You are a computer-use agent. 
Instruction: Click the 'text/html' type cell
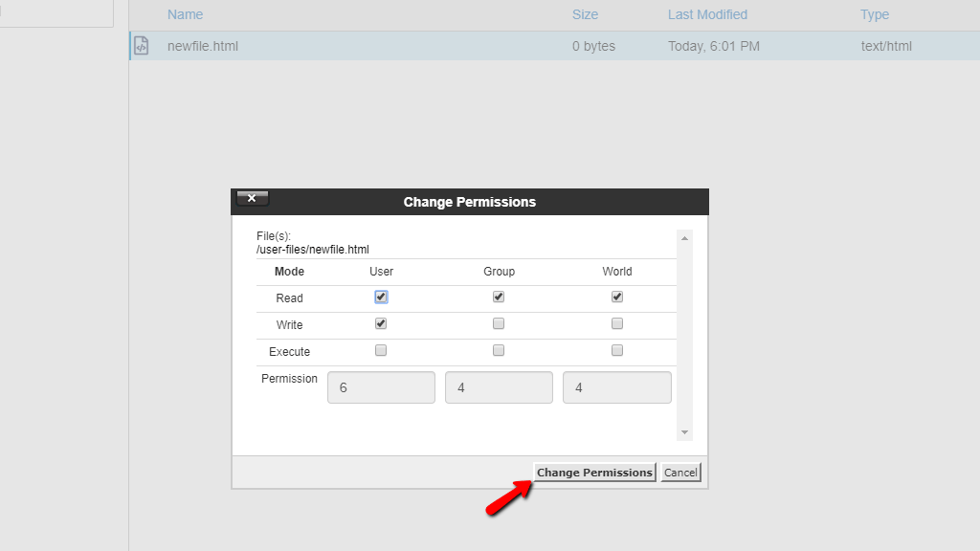[x=886, y=46]
